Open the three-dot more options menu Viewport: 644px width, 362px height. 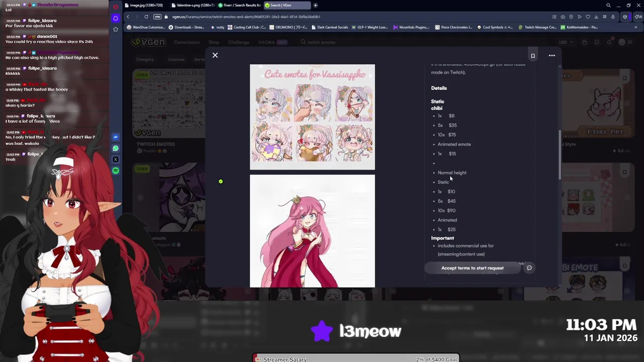click(552, 56)
